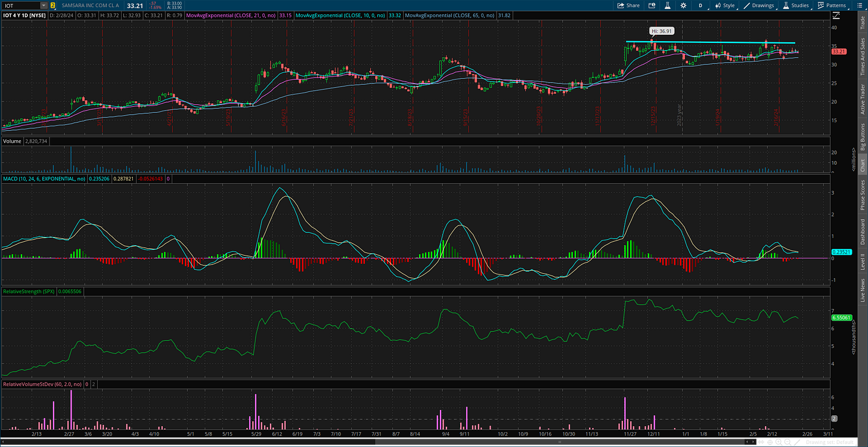Switch to the Trade side tab
The width and height of the screenshot is (868, 447).
[x=863, y=22]
